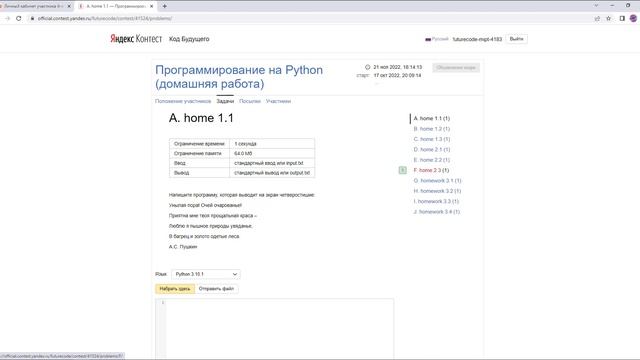Screen dimensions: 640x360
Task: Click the Russian flag language icon
Action: [428, 39]
